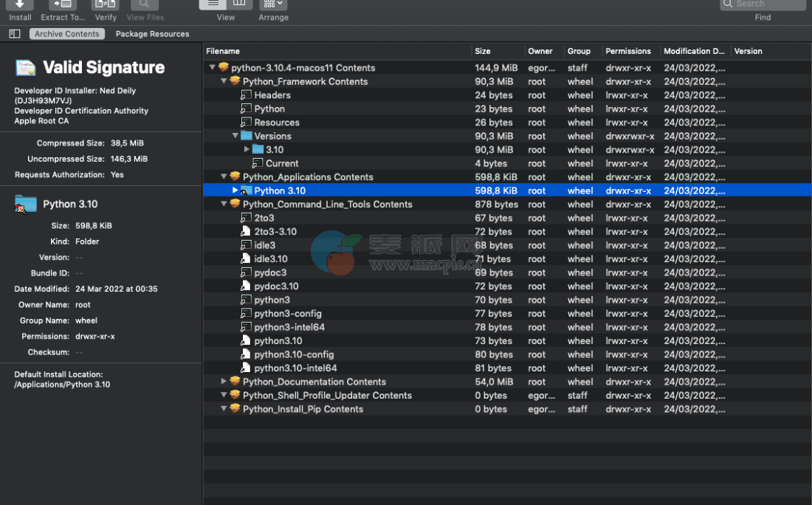
Task: Click the Current symlink icon
Action: click(258, 163)
